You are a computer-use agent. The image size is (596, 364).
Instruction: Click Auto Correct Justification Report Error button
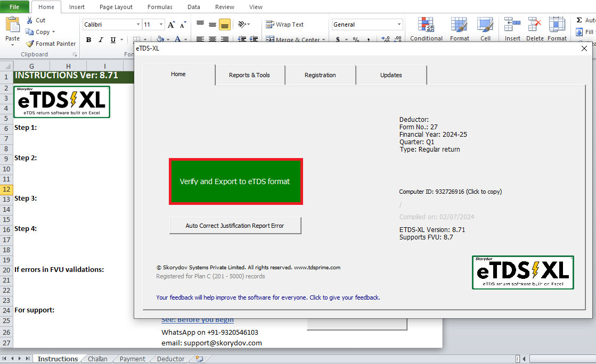click(x=235, y=226)
